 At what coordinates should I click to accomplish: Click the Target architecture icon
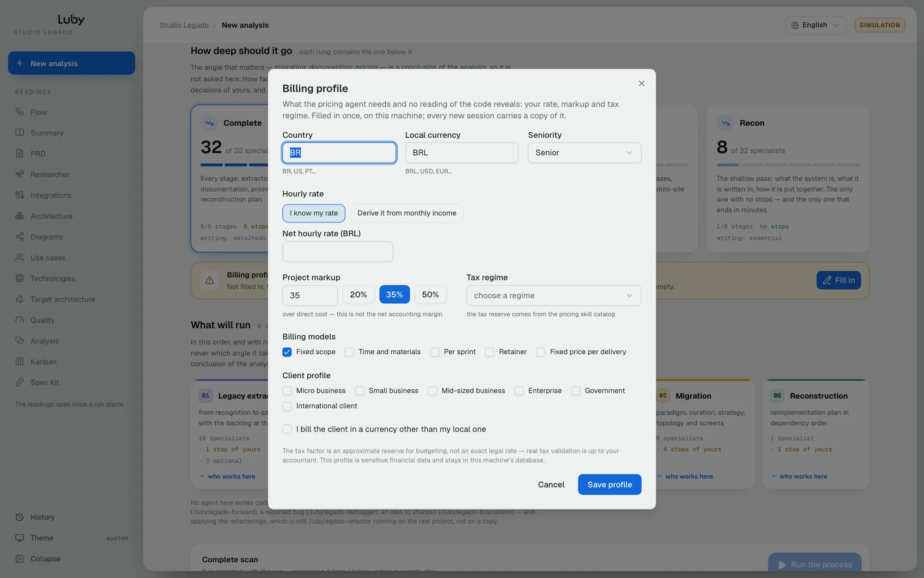19,299
